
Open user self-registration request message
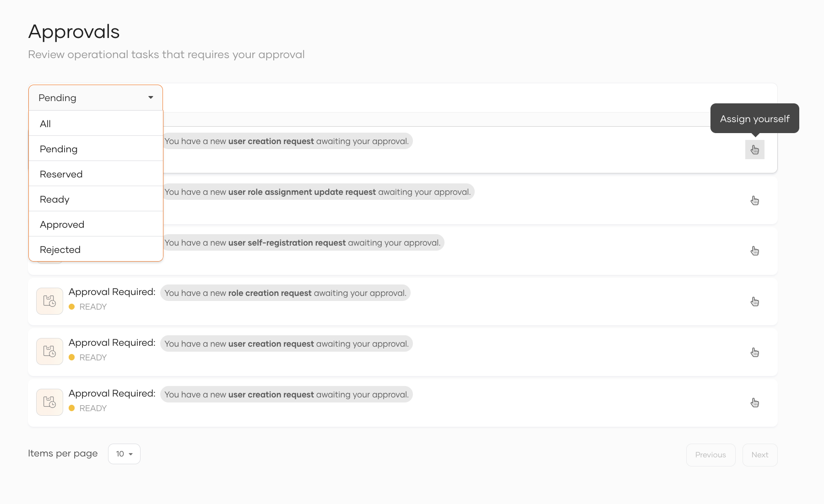[x=302, y=243]
